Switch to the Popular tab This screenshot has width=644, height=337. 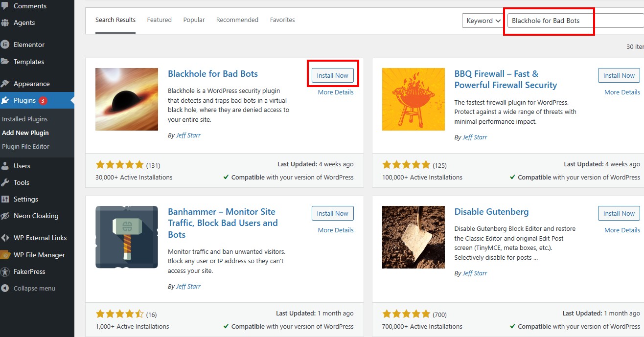coord(194,20)
